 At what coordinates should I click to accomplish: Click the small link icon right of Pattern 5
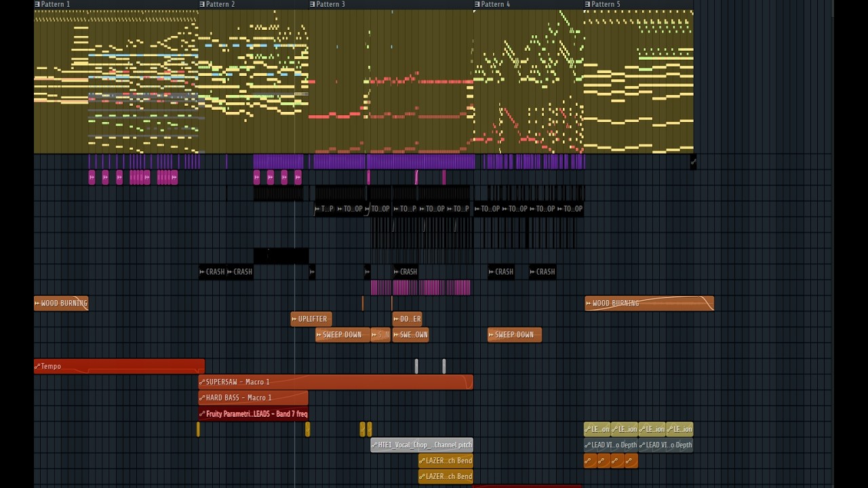click(693, 162)
